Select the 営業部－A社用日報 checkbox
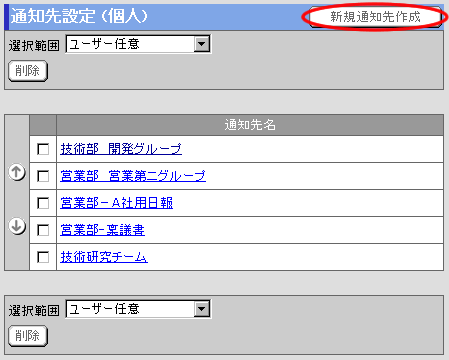The image size is (449, 360). point(43,203)
